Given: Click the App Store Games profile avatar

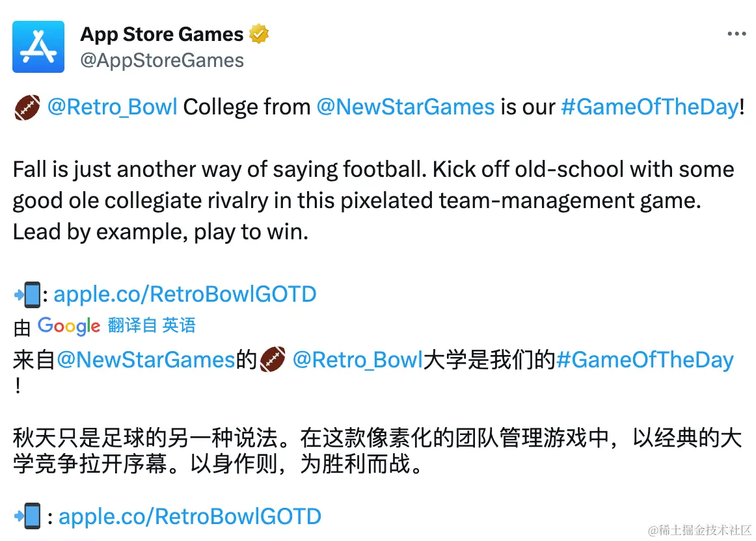Looking at the screenshot, I should pyautogui.click(x=38, y=46).
